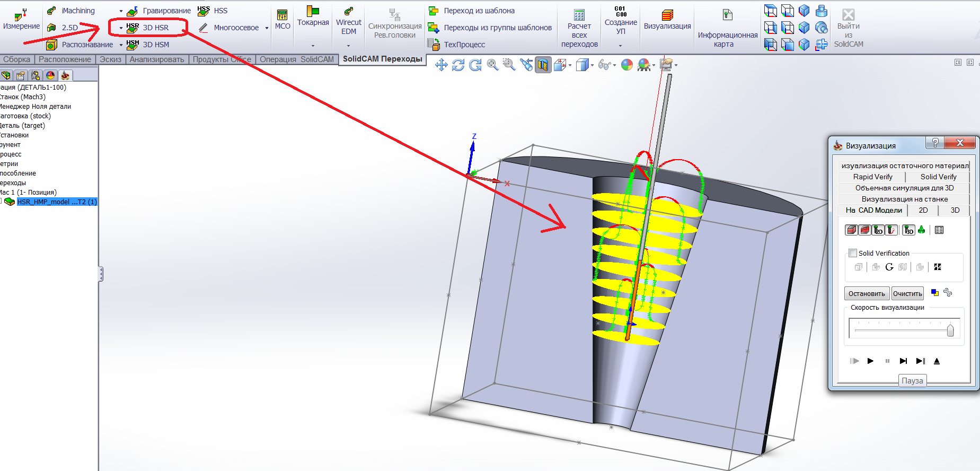Open the tool data table icon in Визуализация

pyautogui.click(x=939, y=230)
